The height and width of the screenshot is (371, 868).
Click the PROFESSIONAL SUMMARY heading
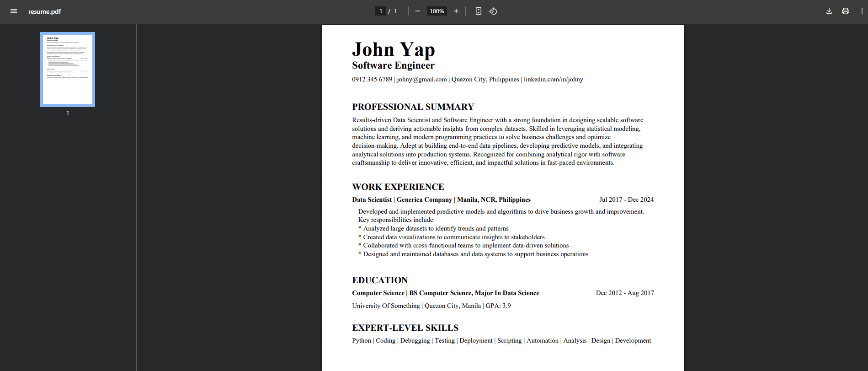pyautogui.click(x=413, y=107)
